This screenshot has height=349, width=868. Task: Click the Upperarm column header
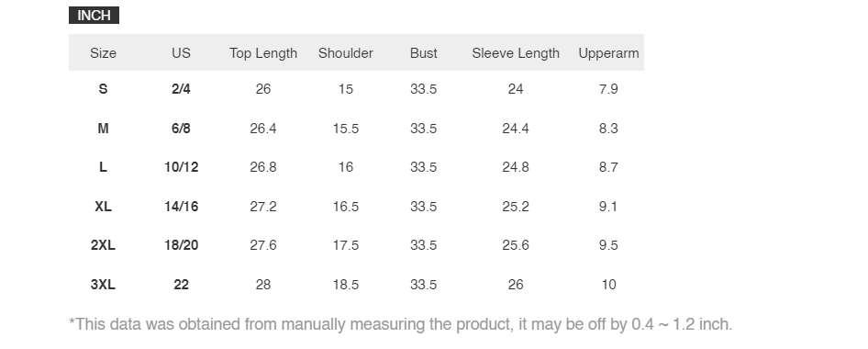click(608, 53)
